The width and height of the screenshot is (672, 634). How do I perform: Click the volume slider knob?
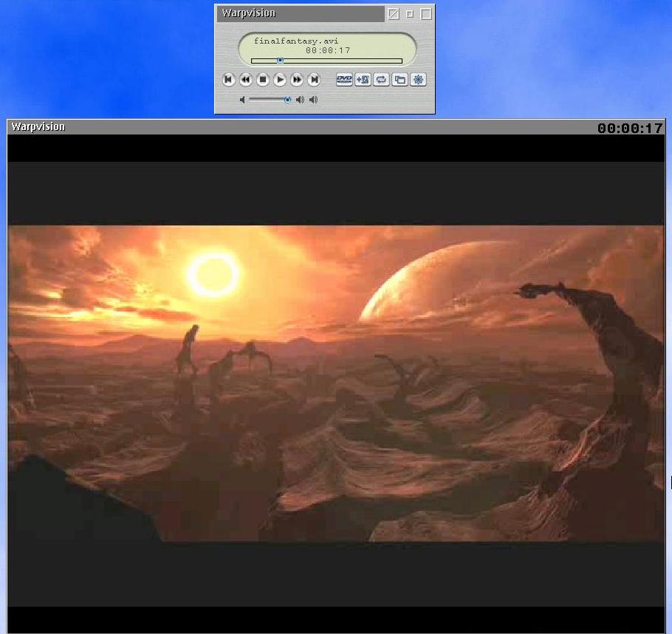coord(287,100)
